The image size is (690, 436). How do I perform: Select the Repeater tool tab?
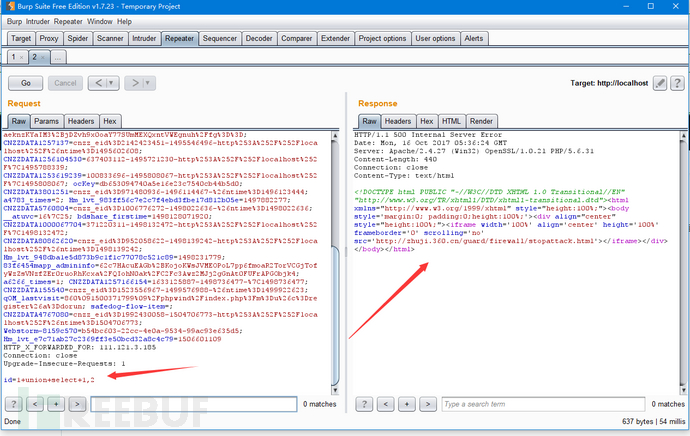(x=180, y=38)
